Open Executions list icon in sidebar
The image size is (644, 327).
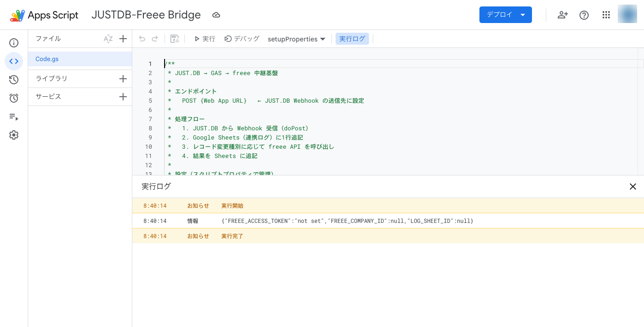click(14, 117)
